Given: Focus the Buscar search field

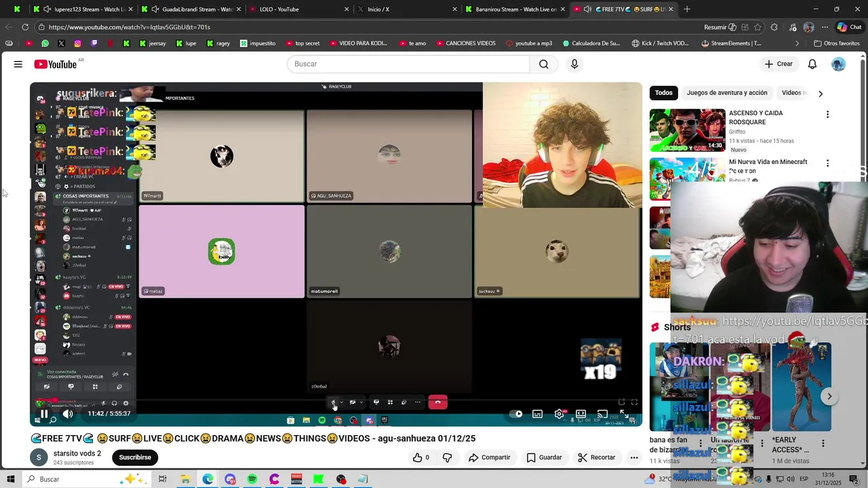Looking at the screenshot, I should tap(408, 64).
